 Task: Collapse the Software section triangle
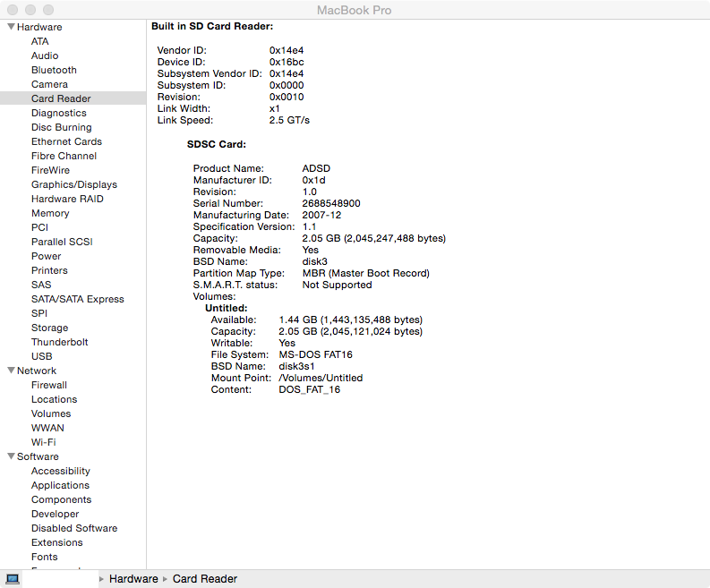pos(12,456)
